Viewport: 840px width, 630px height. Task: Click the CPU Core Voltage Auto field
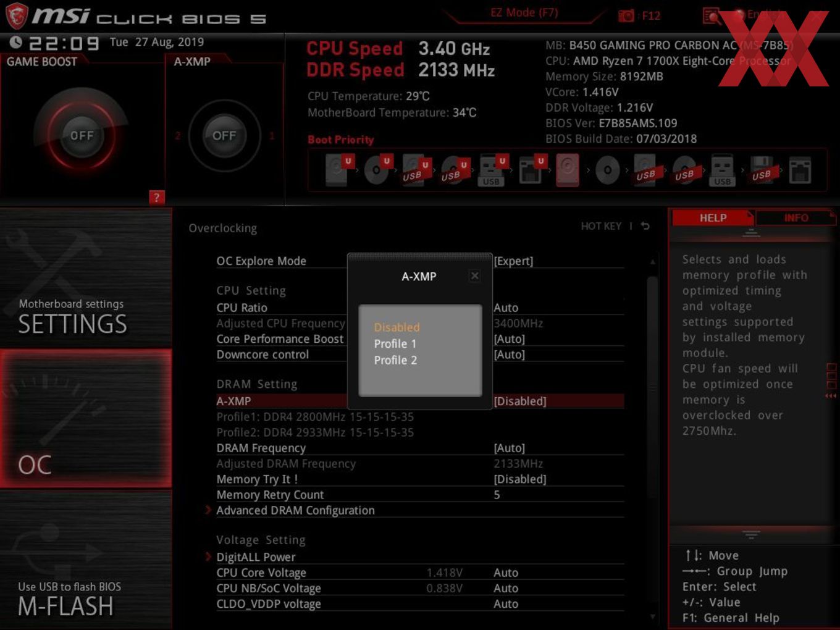pyautogui.click(x=506, y=573)
